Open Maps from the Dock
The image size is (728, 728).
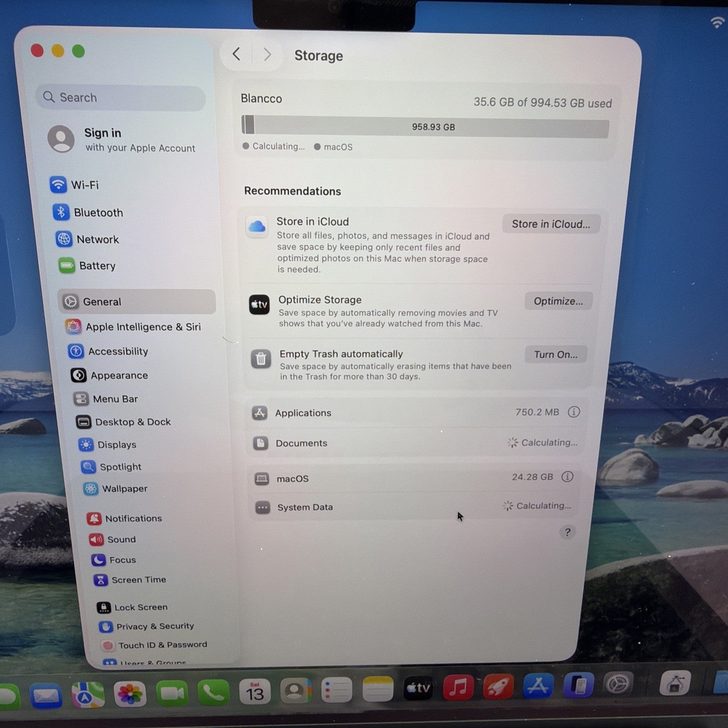tap(88, 694)
